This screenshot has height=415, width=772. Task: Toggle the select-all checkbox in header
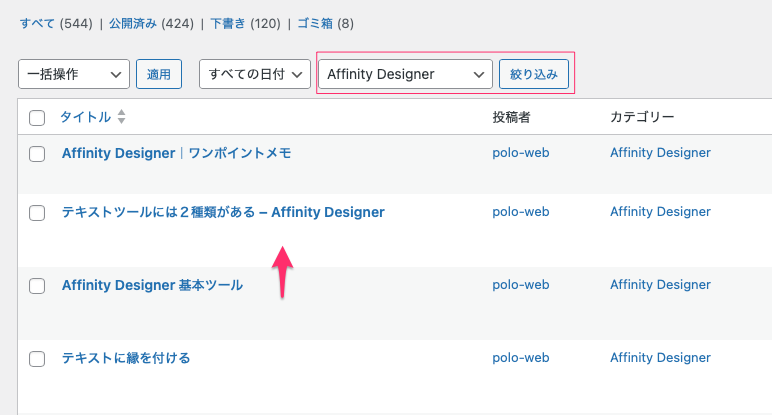[x=37, y=118]
